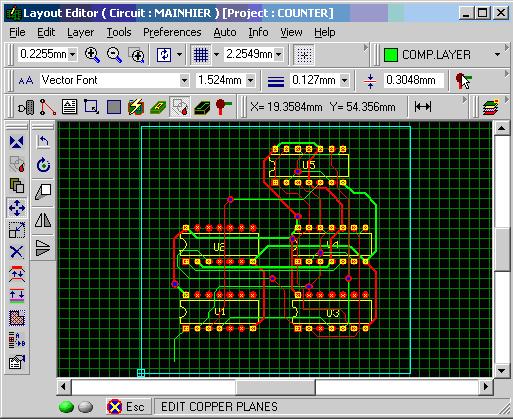
Task: Click the redraw screen icon
Action: (164, 54)
